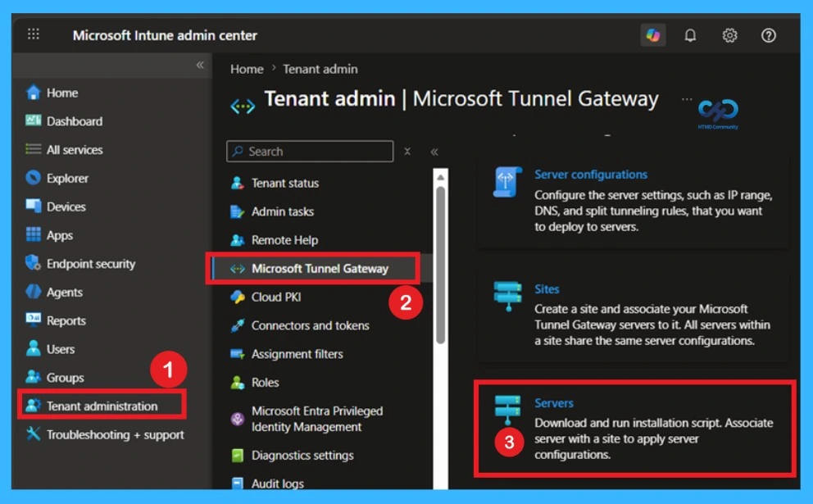The image size is (813, 504).
Task: Click Tenant admin breadcrumb link
Action: coord(320,69)
